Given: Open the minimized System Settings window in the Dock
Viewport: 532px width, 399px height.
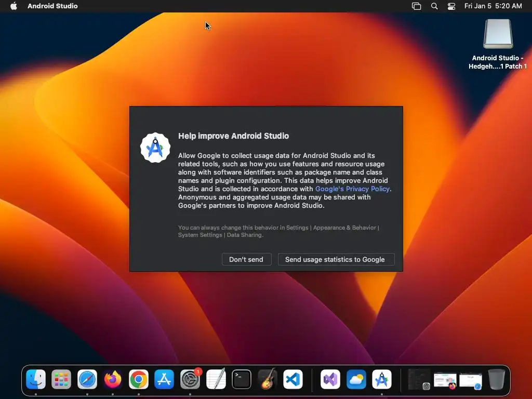Looking at the screenshot, I should [x=419, y=379].
